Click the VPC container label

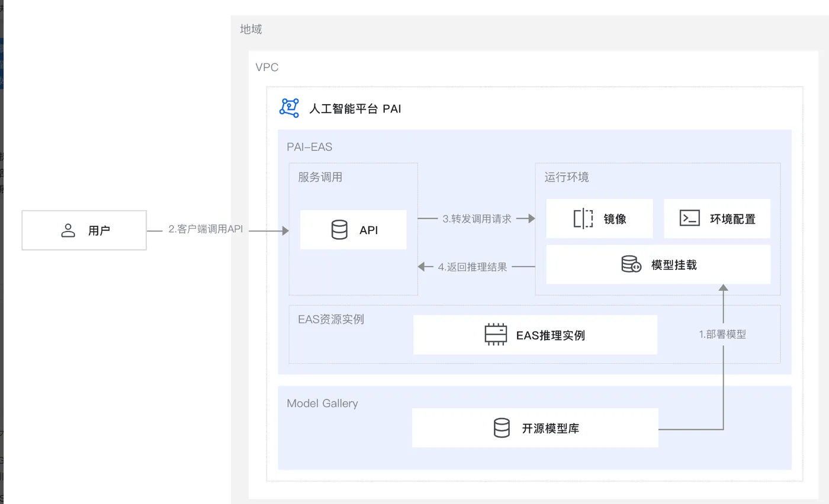[x=266, y=67]
